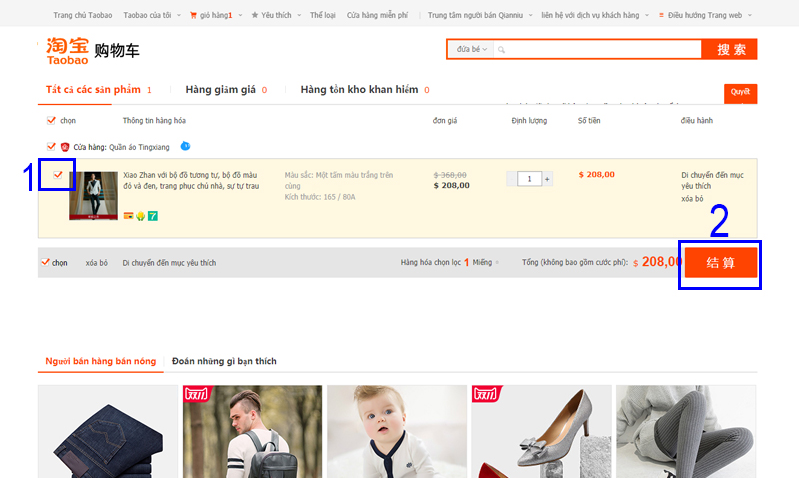Click the star icon beside Yêu thích

[x=255, y=15]
